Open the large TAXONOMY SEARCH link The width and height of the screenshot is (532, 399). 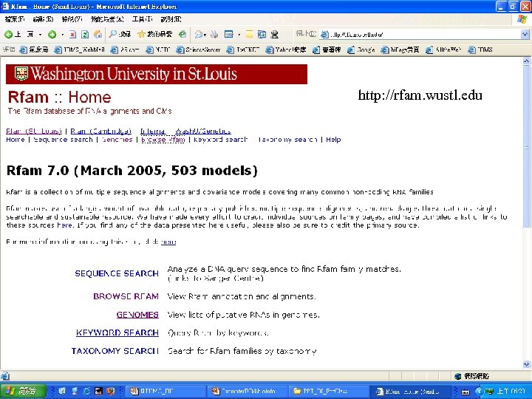click(x=115, y=351)
